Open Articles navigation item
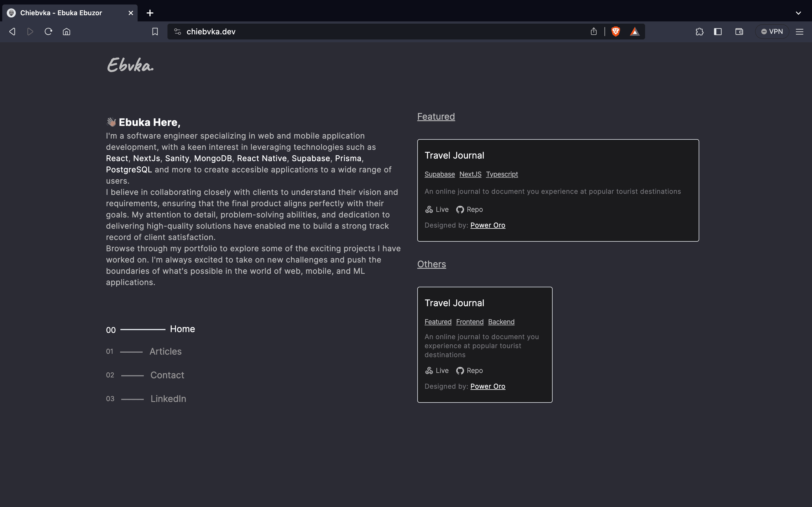This screenshot has width=812, height=507. [165, 352]
